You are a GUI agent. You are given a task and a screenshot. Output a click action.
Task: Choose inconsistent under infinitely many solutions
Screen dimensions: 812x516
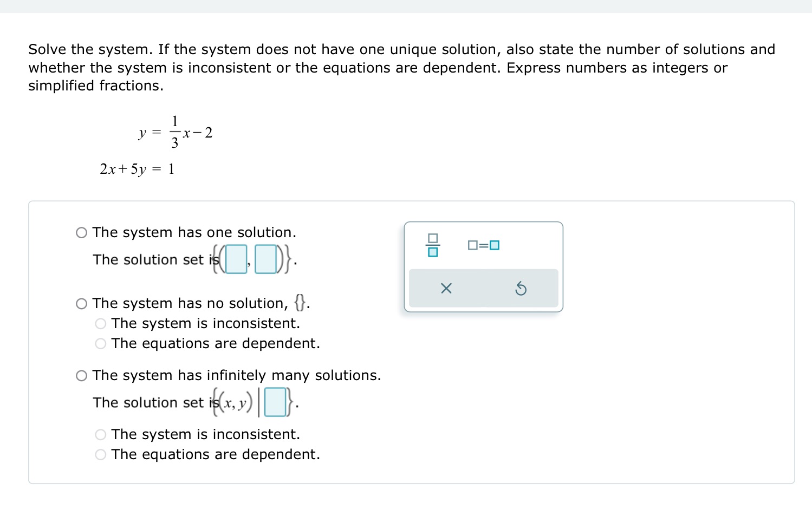tap(100, 434)
